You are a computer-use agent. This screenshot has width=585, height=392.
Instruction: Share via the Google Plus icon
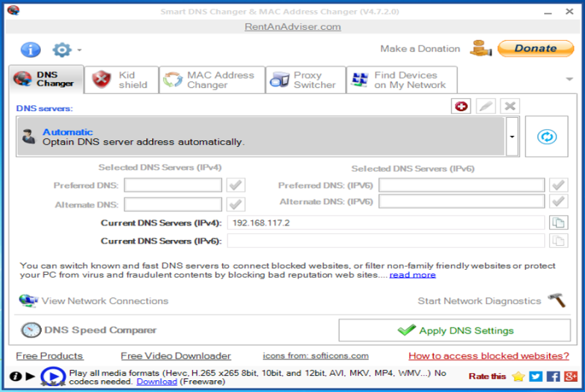pos(571,377)
